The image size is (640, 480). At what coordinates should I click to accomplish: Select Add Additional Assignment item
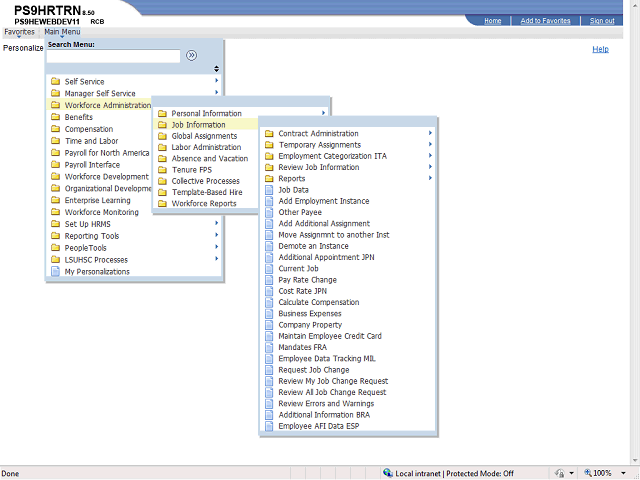point(324,224)
